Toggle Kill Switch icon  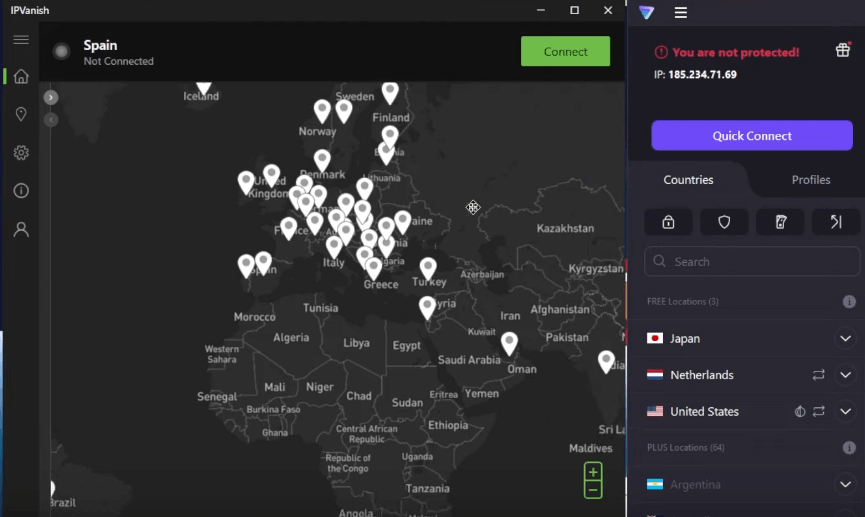pos(781,222)
